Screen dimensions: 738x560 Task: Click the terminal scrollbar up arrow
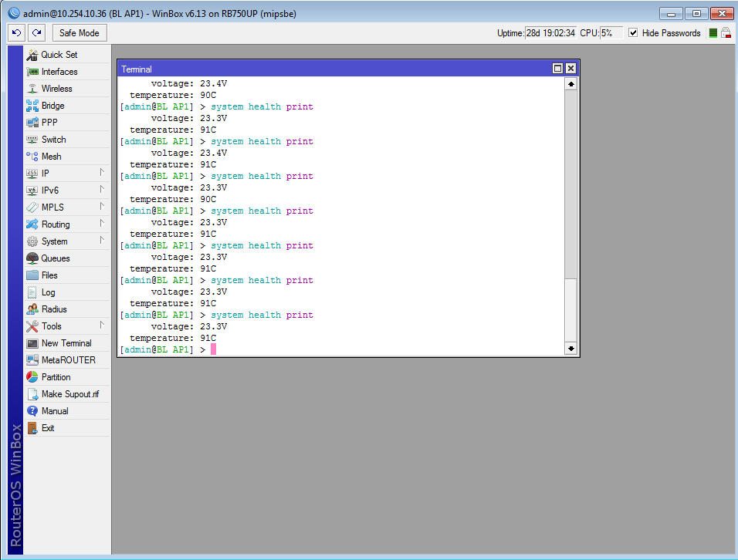(x=570, y=84)
